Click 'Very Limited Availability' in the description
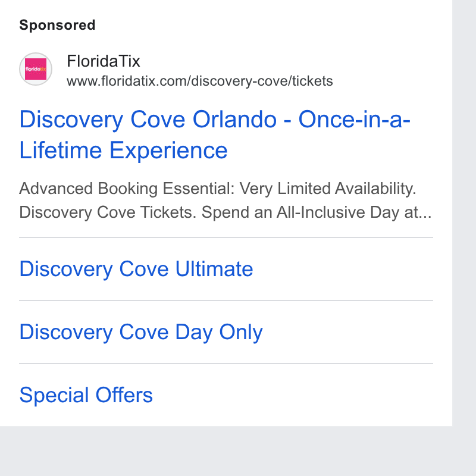476x476 pixels. click(328, 189)
